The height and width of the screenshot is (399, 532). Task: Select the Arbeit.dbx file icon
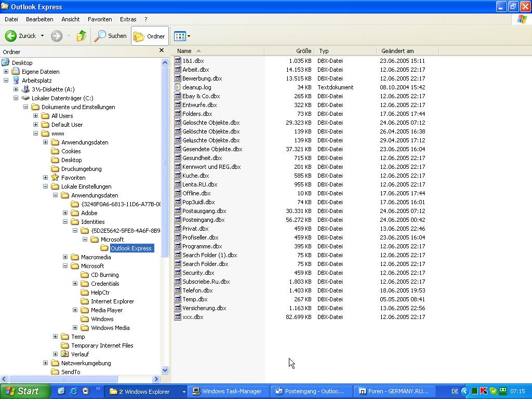tap(178, 70)
